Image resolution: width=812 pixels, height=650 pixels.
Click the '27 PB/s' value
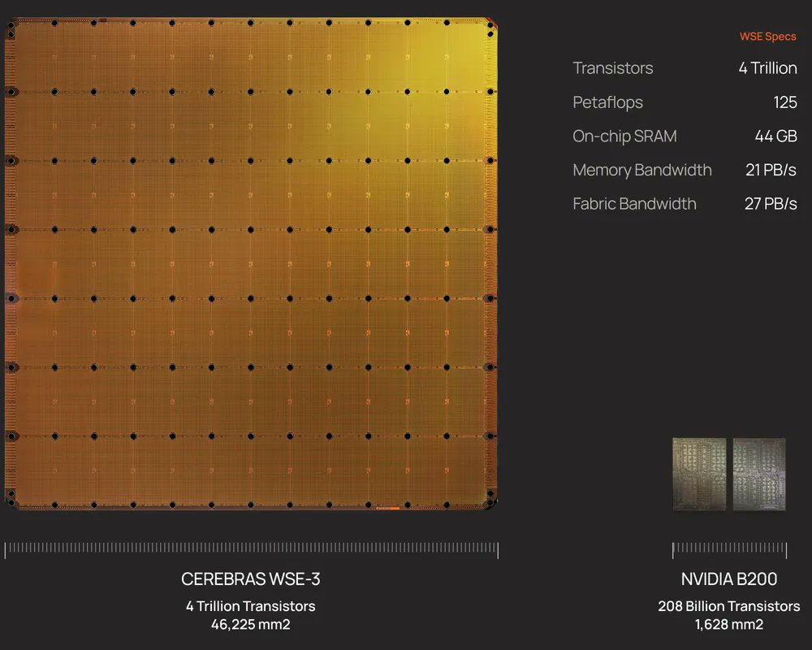(x=771, y=204)
